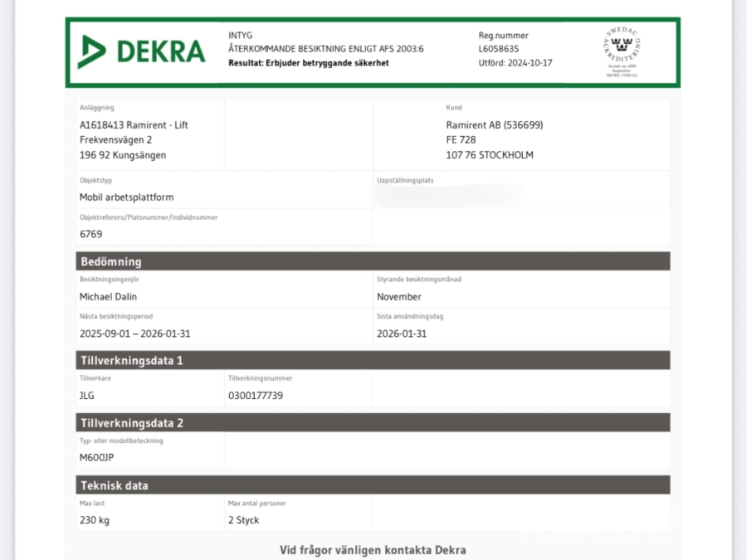Click the Objektstyp value 'Mobil arbetsplattform'
The image size is (747, 560).
126,197
